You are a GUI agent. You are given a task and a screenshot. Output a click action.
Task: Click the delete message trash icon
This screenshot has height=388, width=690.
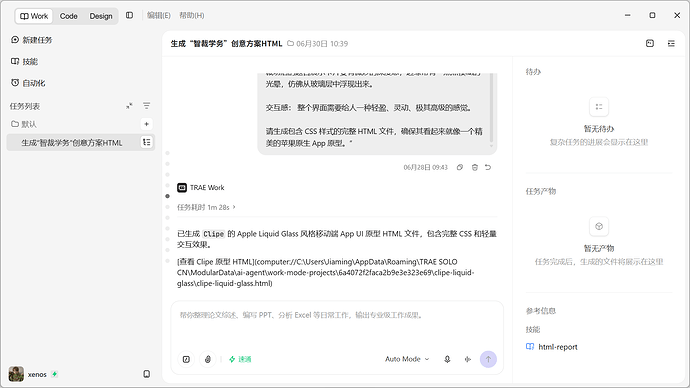point(474,167)
